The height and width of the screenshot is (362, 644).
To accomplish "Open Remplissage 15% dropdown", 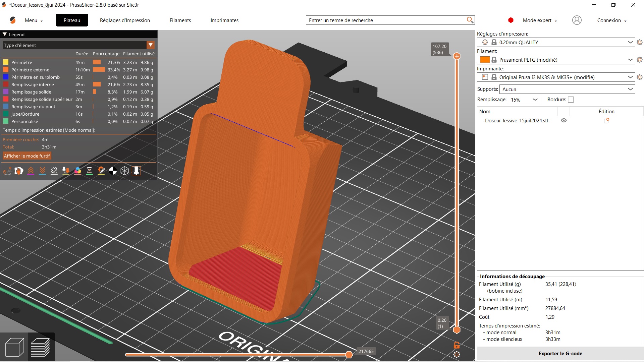I will tap(535, 100).
